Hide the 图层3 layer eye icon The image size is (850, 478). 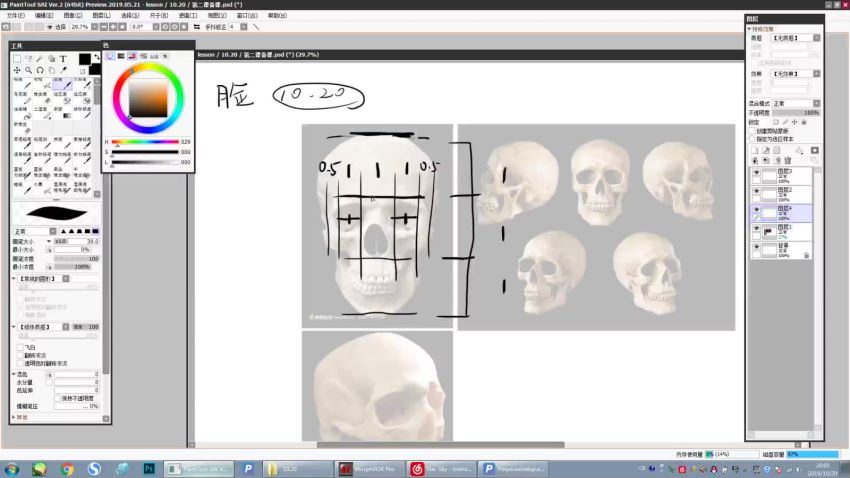tap(756, 173)
